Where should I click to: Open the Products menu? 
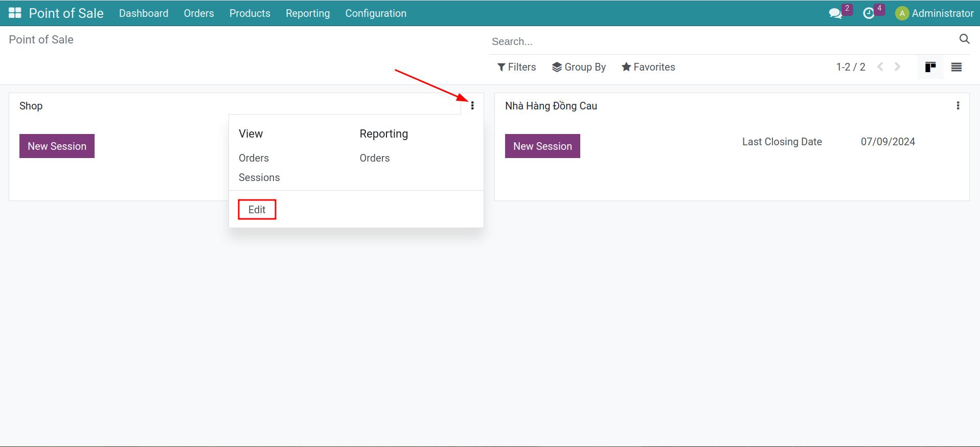[249, 13]
